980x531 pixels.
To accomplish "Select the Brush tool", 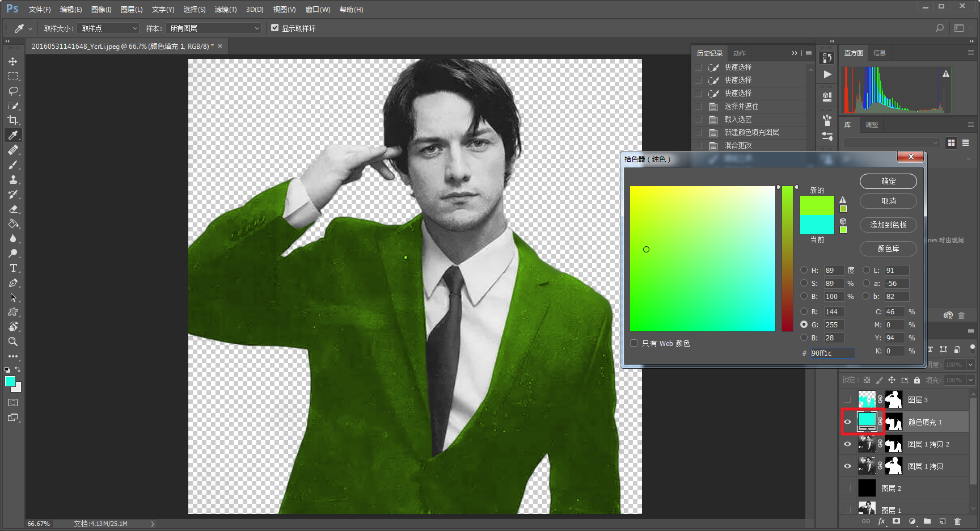I will coord(12,165).
